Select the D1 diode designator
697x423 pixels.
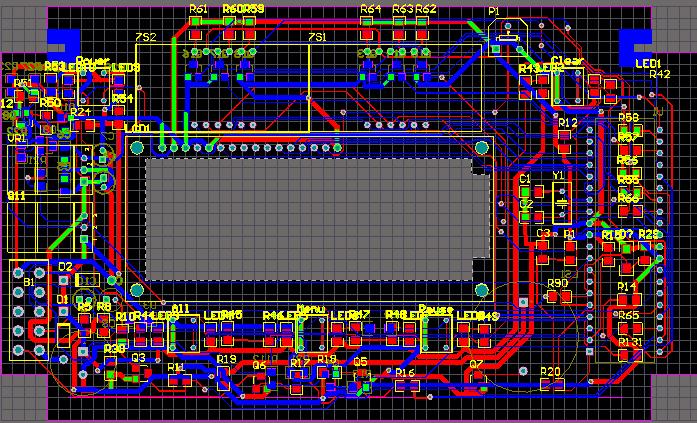coord(63,298)
